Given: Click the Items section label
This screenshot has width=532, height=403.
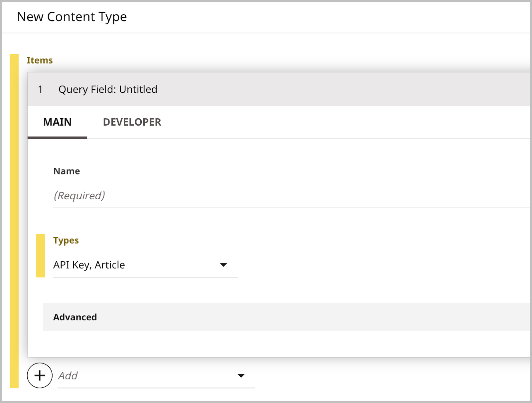Looking at the screenshot, I should (40, 60).
